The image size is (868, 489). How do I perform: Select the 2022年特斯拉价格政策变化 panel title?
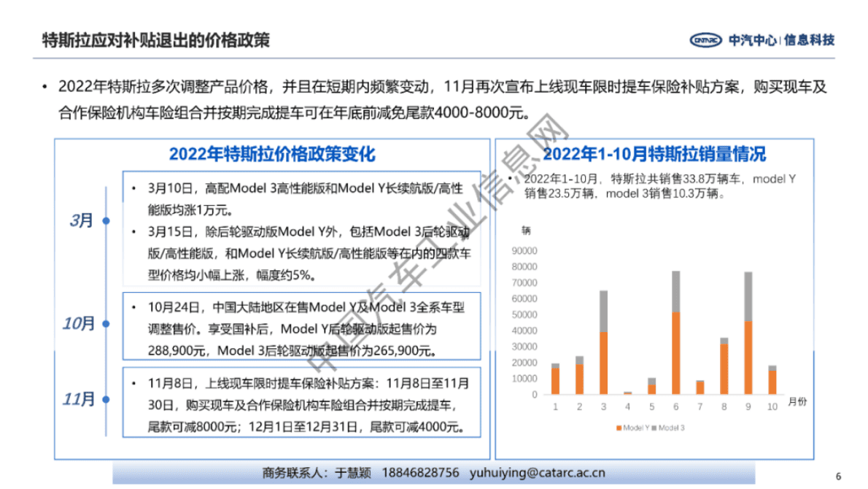(x=275, y=154)
